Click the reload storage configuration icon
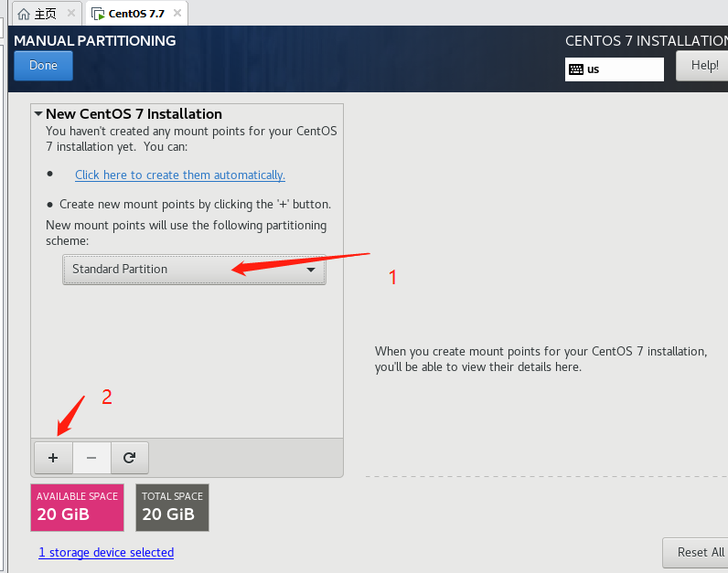 tap(130, 458)
